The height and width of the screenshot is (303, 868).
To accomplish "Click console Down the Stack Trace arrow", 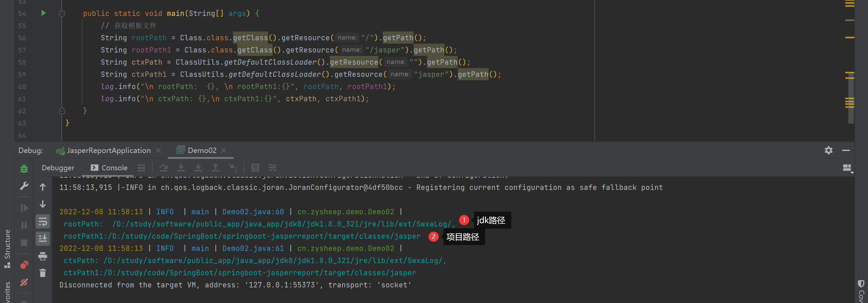I will click(x=43, y=204).
